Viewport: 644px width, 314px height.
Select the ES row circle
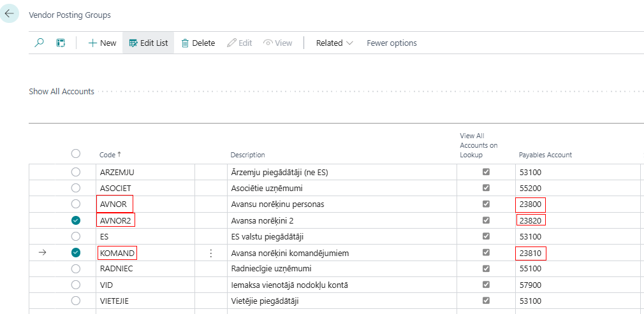click(x=76, y=236)
